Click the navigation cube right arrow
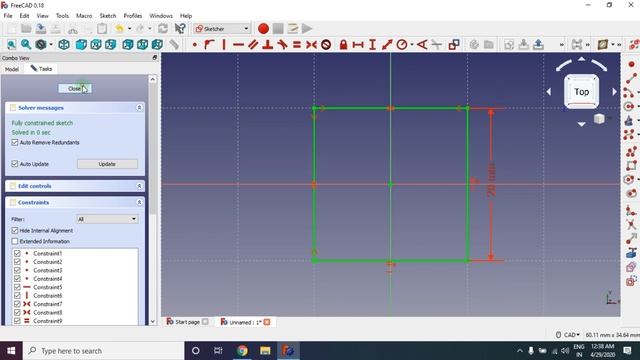The image size is (640, 360). pyautogui.click(x=614, y=92)
